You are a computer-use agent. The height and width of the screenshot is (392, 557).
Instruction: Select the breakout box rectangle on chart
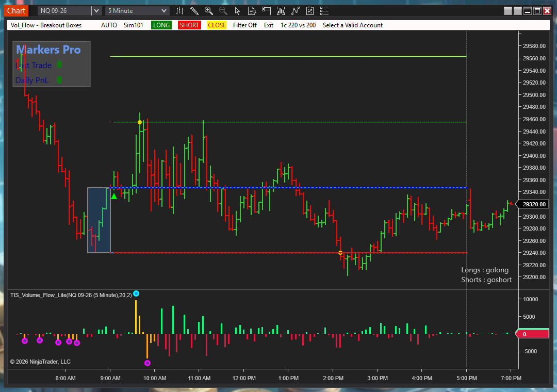click(x=99, y=220)
